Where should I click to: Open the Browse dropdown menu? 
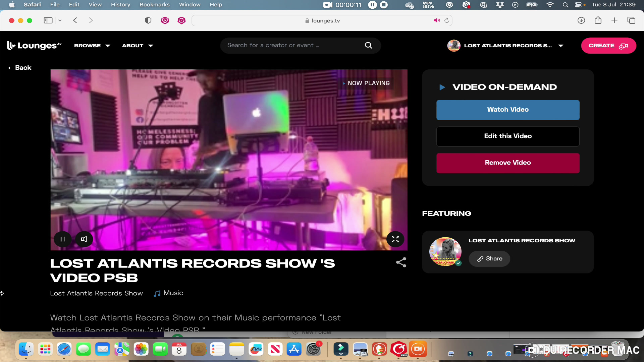[x=92, y=46]
